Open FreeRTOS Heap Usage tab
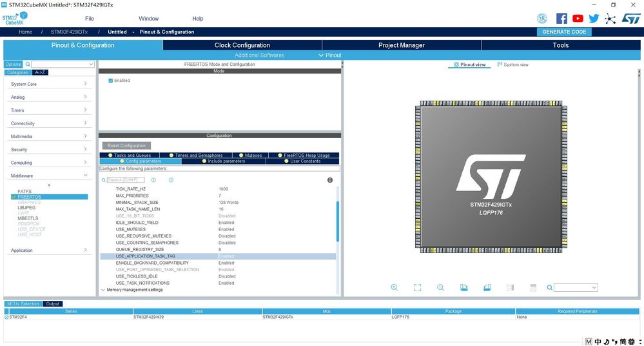The width and height of the screenshot is (644, 346). coord(304,155)
